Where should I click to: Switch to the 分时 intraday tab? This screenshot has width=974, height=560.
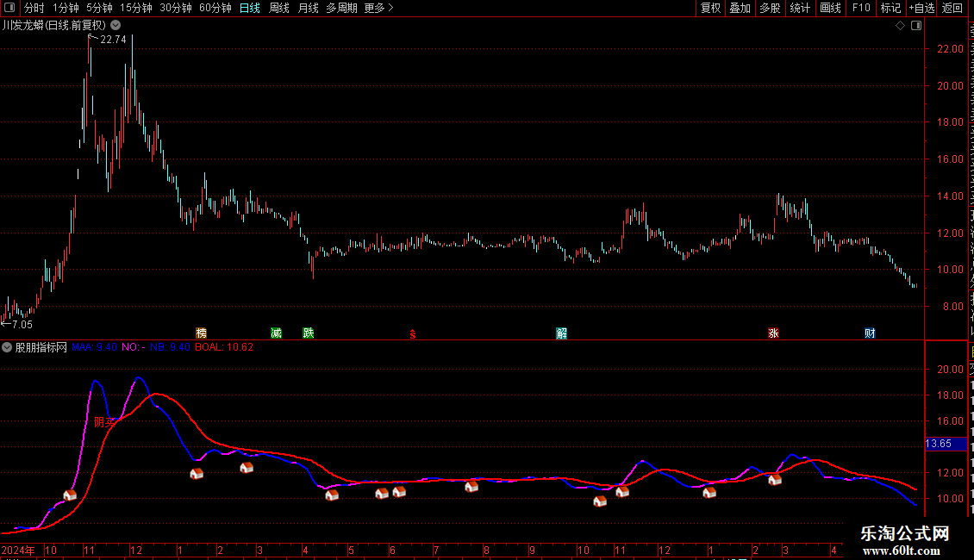(x=34, y=8)
